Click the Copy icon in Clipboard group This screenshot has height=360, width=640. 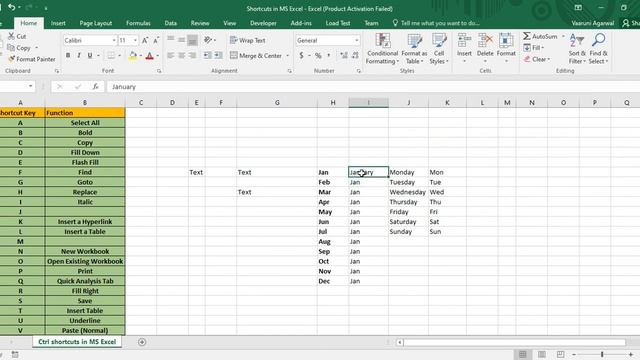pos(11,48)
